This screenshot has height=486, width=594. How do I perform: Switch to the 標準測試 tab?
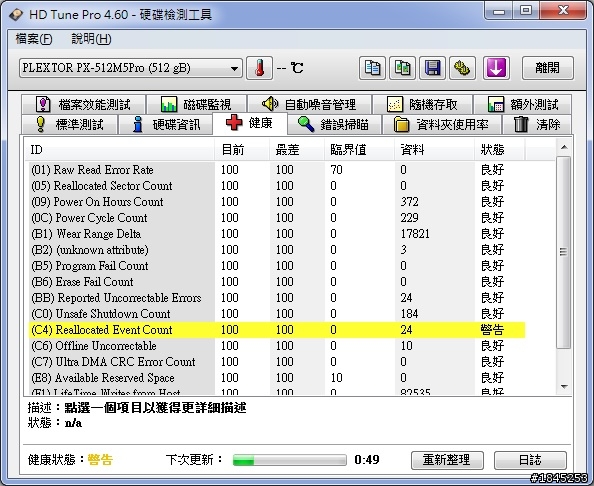coord(69,124)
